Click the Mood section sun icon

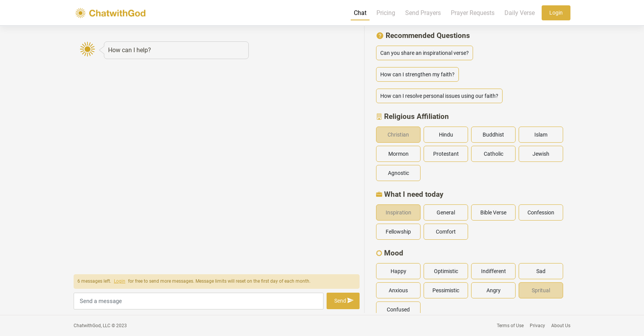(379, 253)
